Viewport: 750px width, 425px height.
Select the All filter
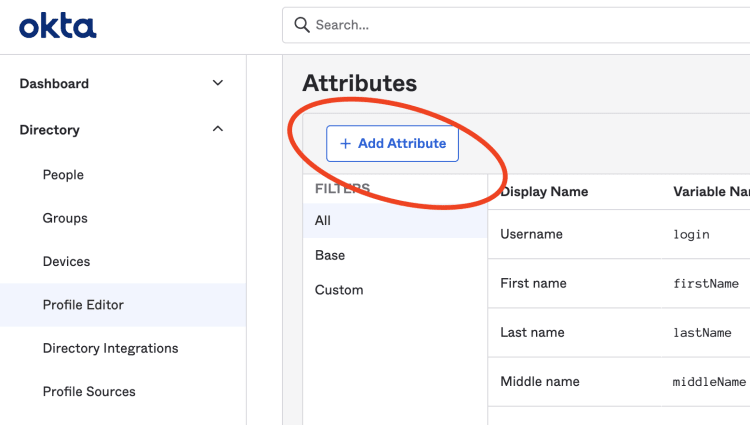[395, 220]
